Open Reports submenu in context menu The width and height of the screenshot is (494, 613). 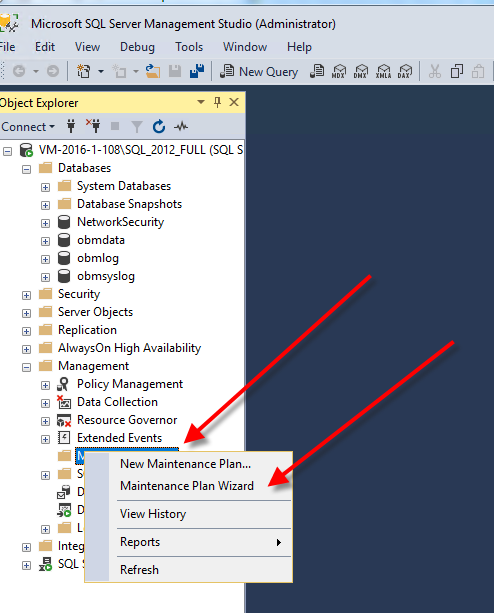click(x=189, y=542)
